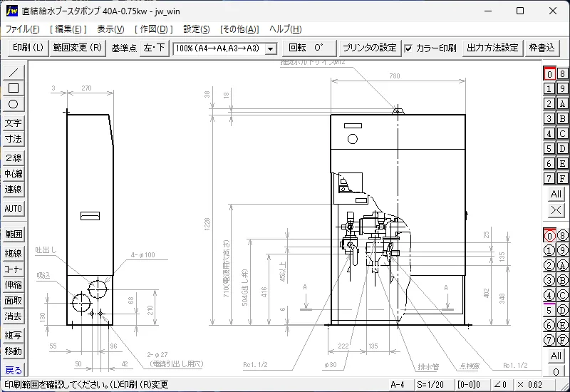Click the jw application icon in title bar
The image size is (570, 392).
point(11,11)
